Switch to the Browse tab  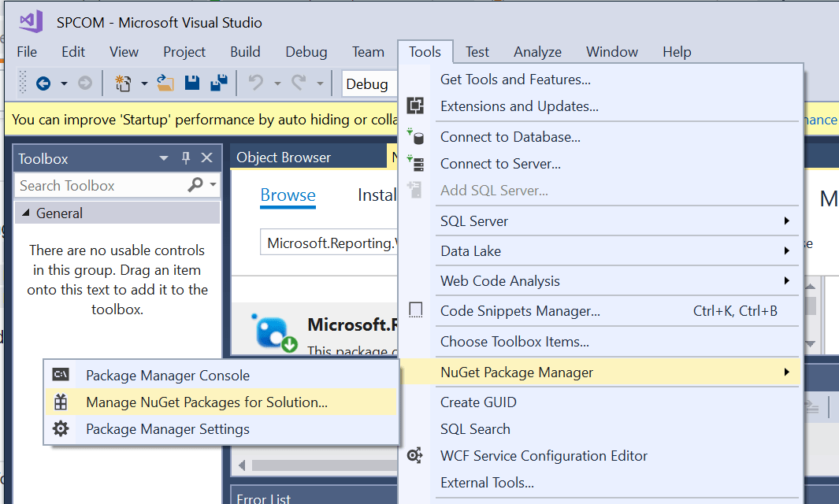click(x=287, y=195)
